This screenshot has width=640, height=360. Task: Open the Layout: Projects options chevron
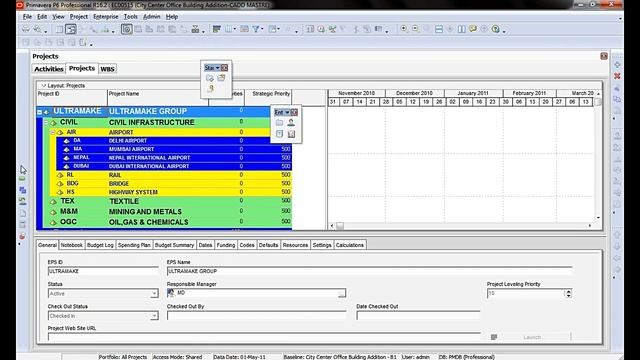click(x=43, y=86)
